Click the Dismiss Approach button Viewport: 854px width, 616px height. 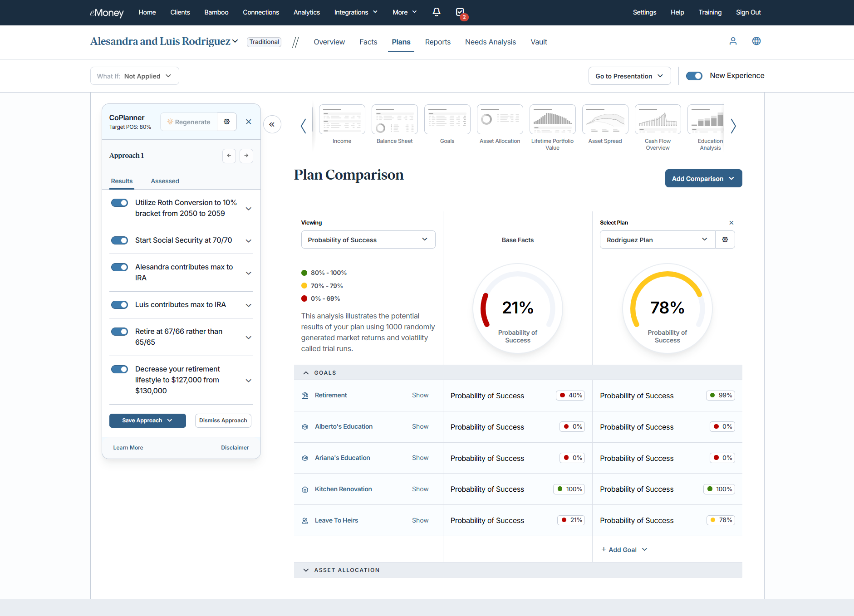pyautogui.click(x=223, y=420)
